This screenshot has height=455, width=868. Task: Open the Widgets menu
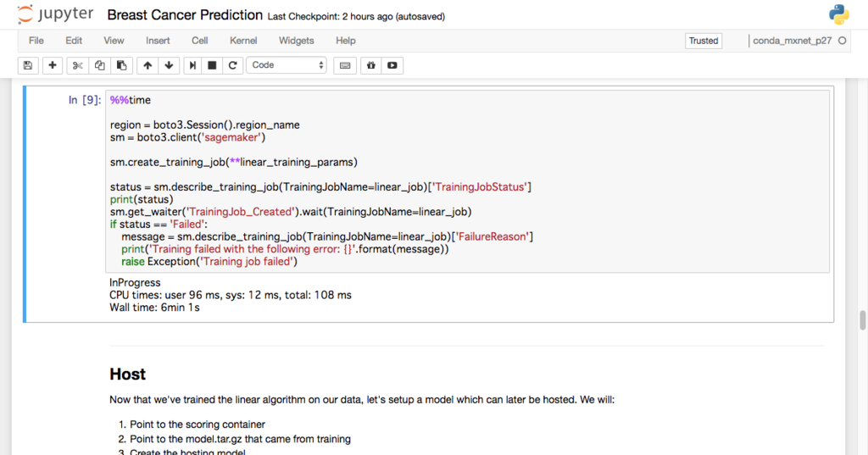[x=296, y=41]
